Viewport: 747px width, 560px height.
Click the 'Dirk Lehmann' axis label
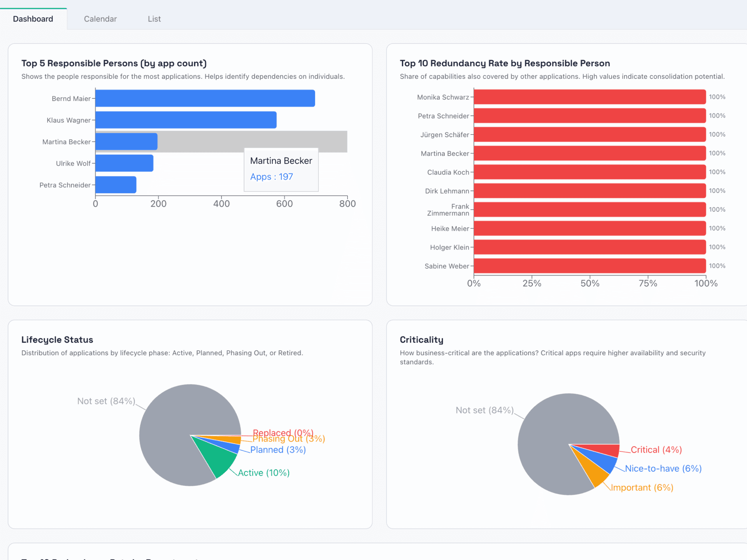(447, 191)
